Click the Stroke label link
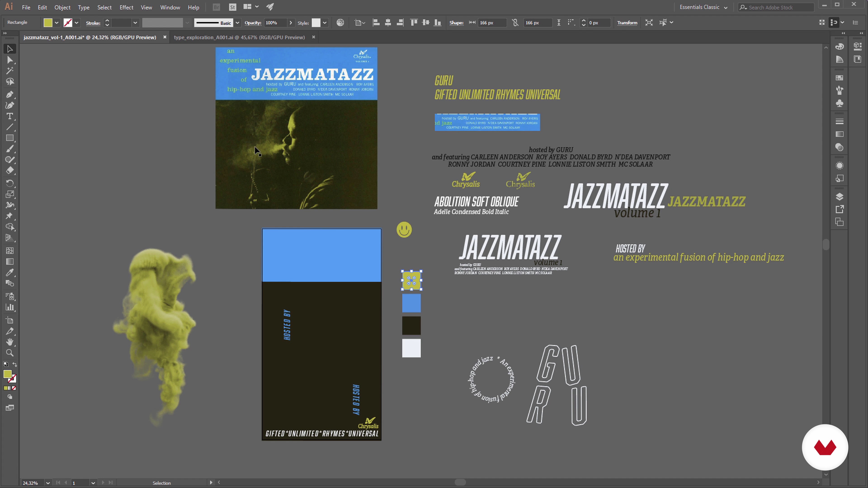 93,23
